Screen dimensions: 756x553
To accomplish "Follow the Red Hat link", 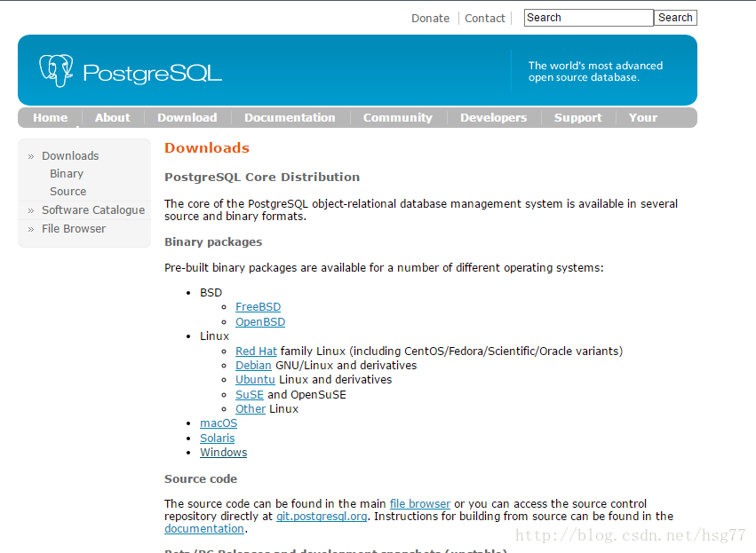I will point(256,352).
